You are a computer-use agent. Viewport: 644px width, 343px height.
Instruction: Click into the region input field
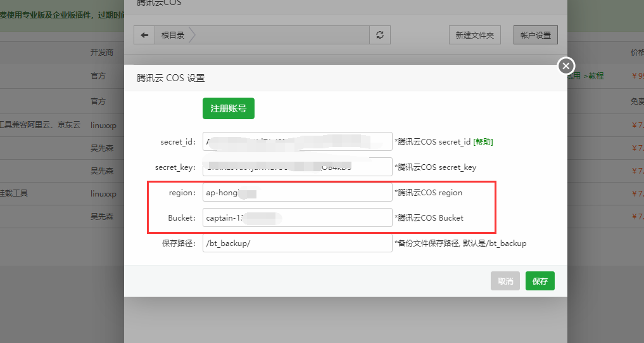(x=298, y=192)
